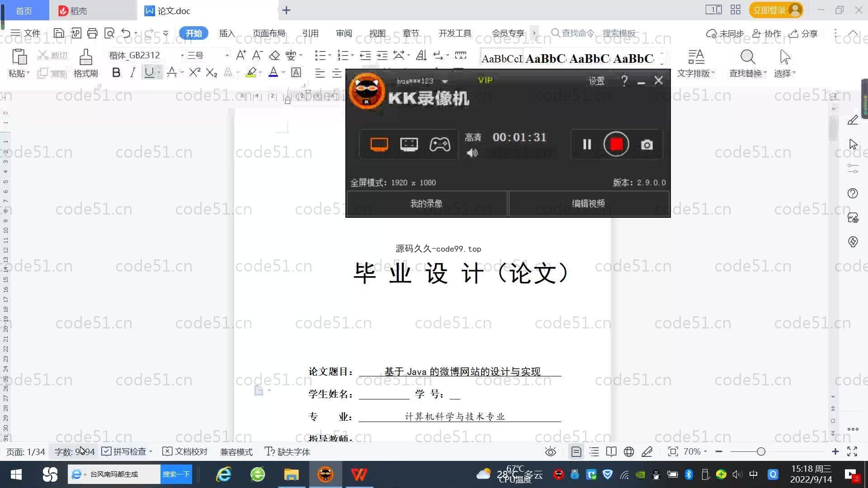Expand the styles gallery

click(x=662, y=65)
